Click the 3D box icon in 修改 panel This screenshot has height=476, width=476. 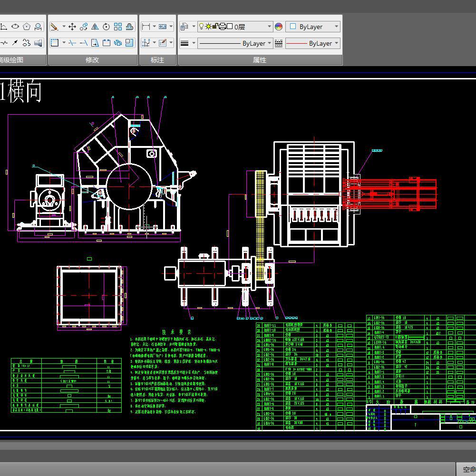pos(118,43)
